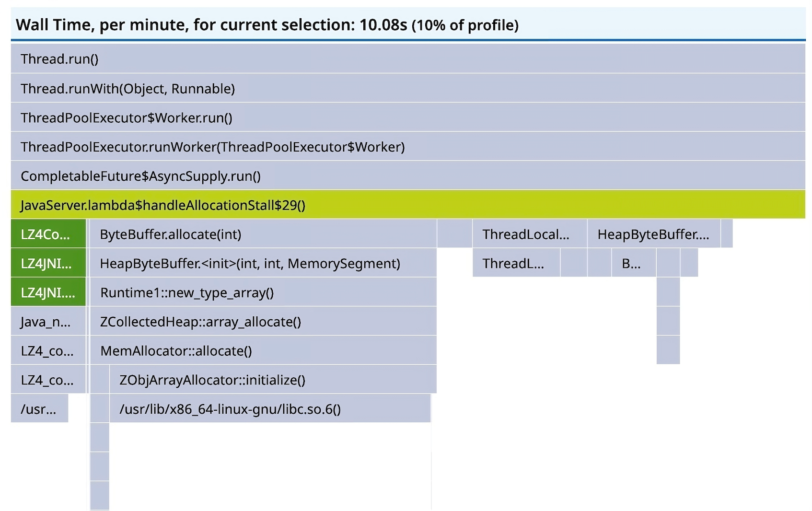
Task: Click the Thread.run() frame
Action: [407, 59]
